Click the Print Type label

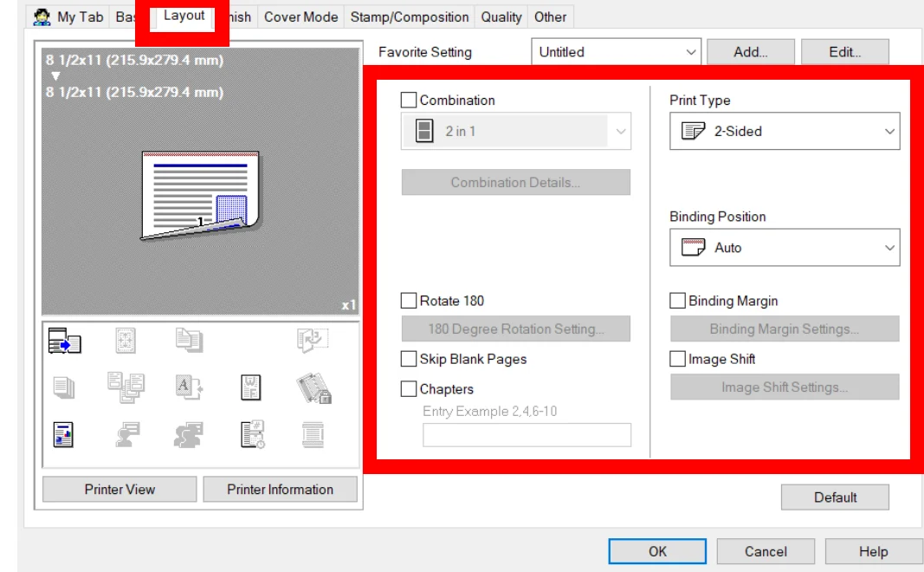point(700,101)
